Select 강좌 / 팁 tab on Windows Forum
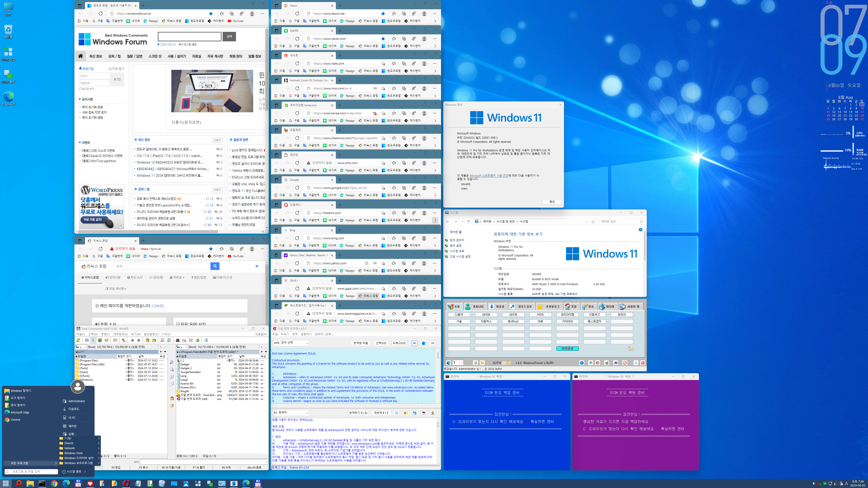The width and height of the screenshot is (868, 488). click(x=114, y=56)
